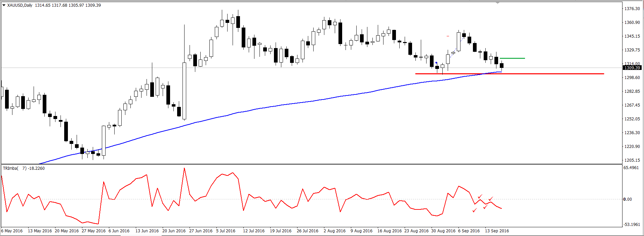Click the 19 Jul 2016 date label
The height and width of the screenshot is (236, 644).
281,231
